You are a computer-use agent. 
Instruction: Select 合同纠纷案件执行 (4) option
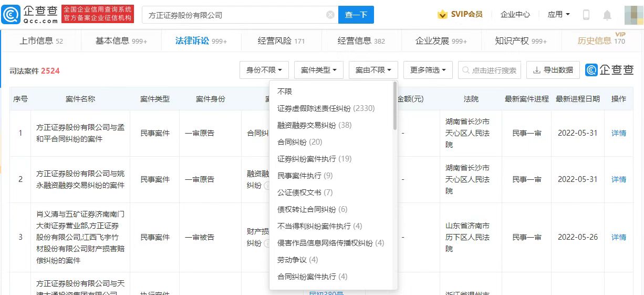coord(331,277)
